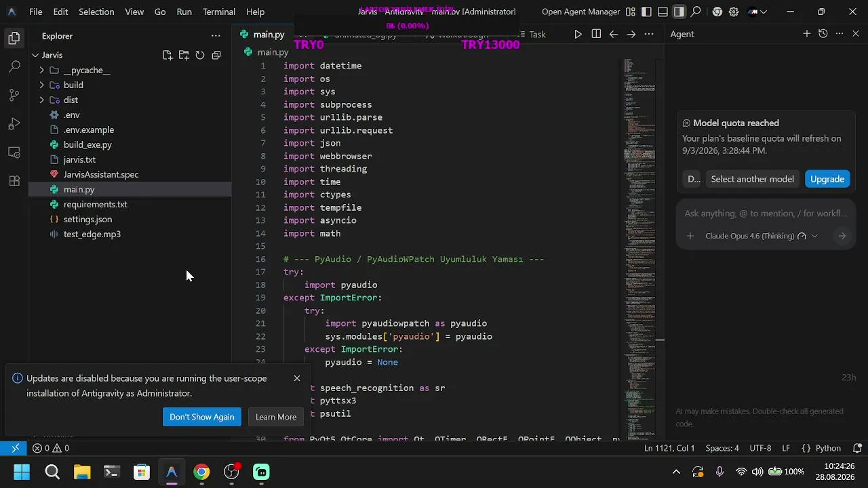Open the title bar search magnifier
The width and height of the screenshot is (868, 488).
click(x=696, y=12)
